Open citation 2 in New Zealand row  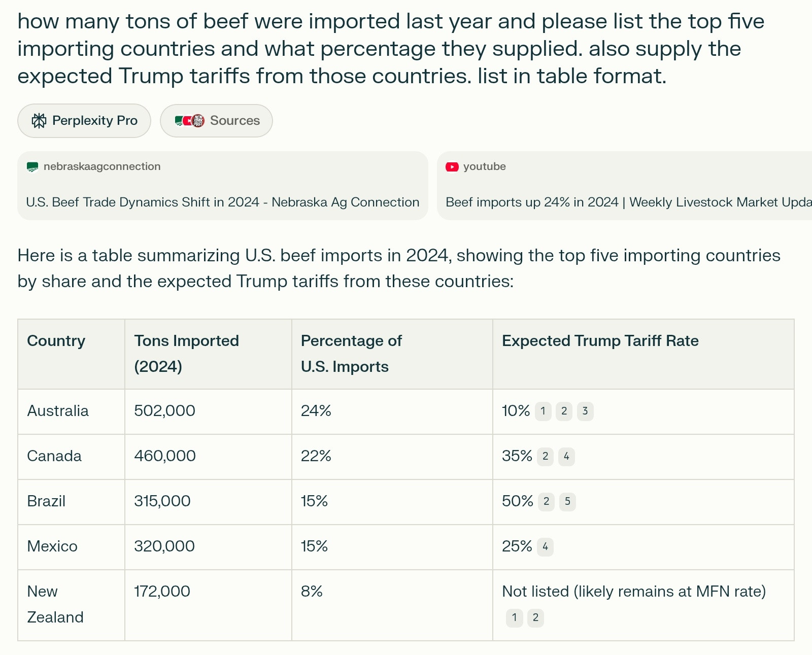point(535,618)
